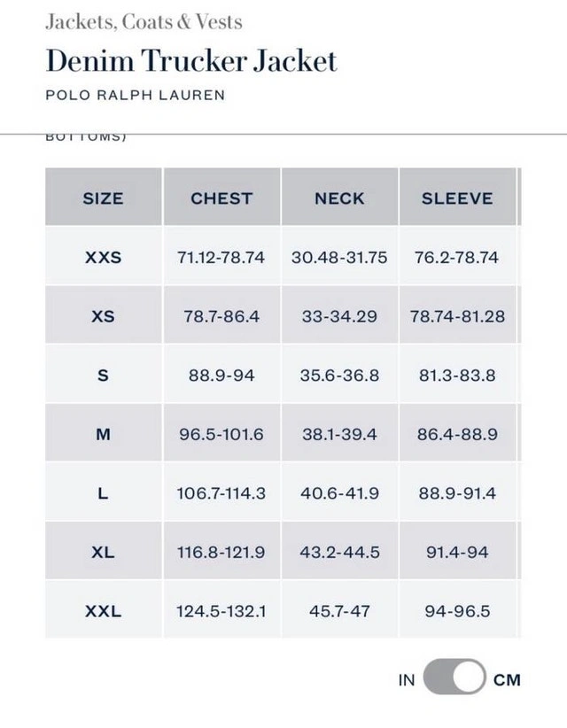Select the M size row label
The height and width of the screenshot is (728, 567).
(x=103, y=434)
